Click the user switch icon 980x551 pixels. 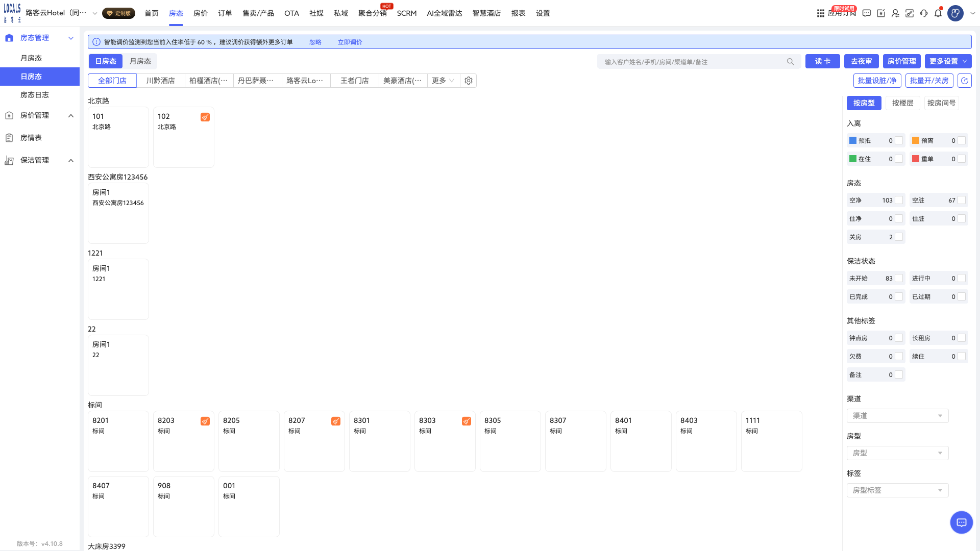[x=895, y=13]
